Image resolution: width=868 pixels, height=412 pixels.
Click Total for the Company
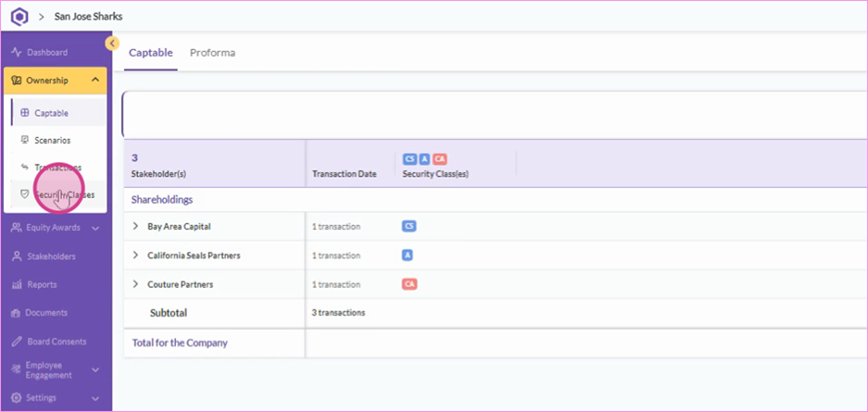tap(180, 343)
